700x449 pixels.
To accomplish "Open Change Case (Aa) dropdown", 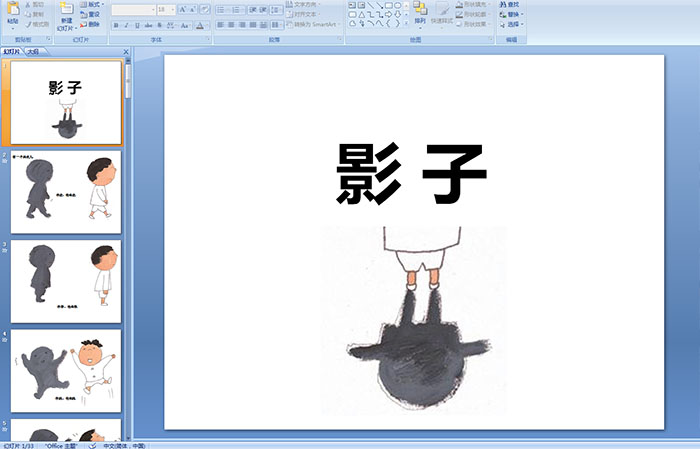I will tap(185, 25).
